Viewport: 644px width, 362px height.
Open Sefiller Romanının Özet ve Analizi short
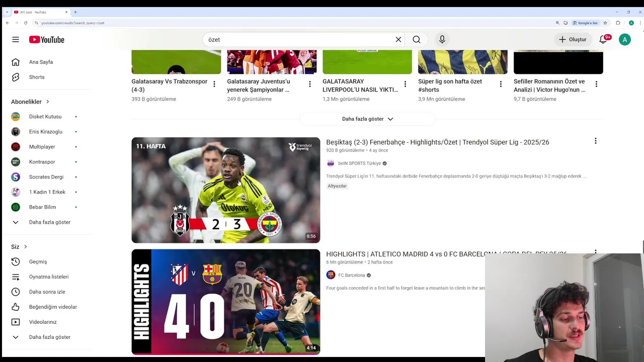click(x=549, y=85)
